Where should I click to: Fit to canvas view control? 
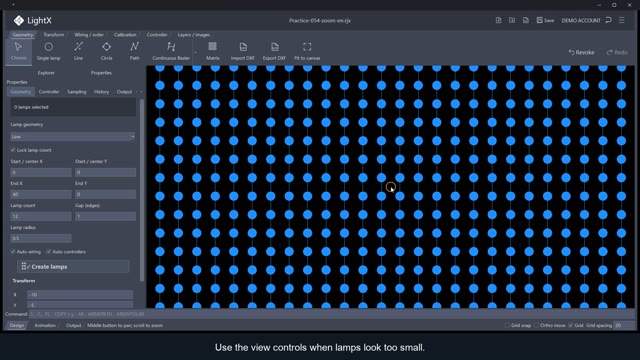[x=307, y=51]
